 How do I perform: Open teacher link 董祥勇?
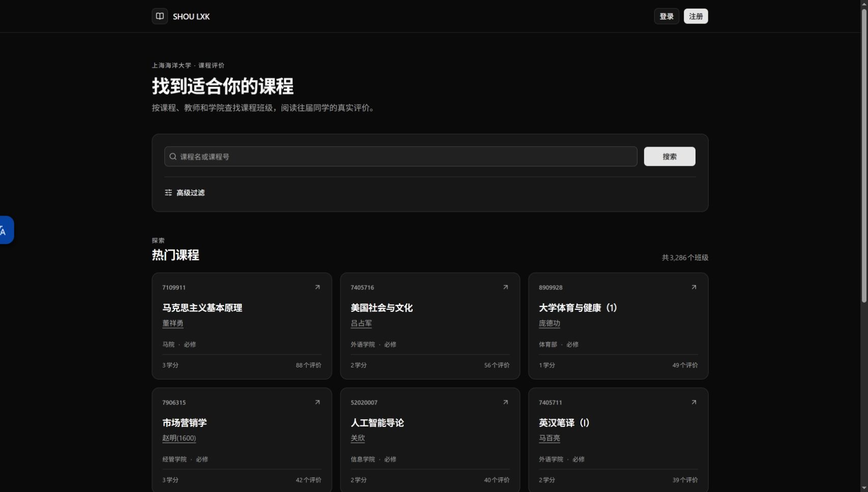173,324
